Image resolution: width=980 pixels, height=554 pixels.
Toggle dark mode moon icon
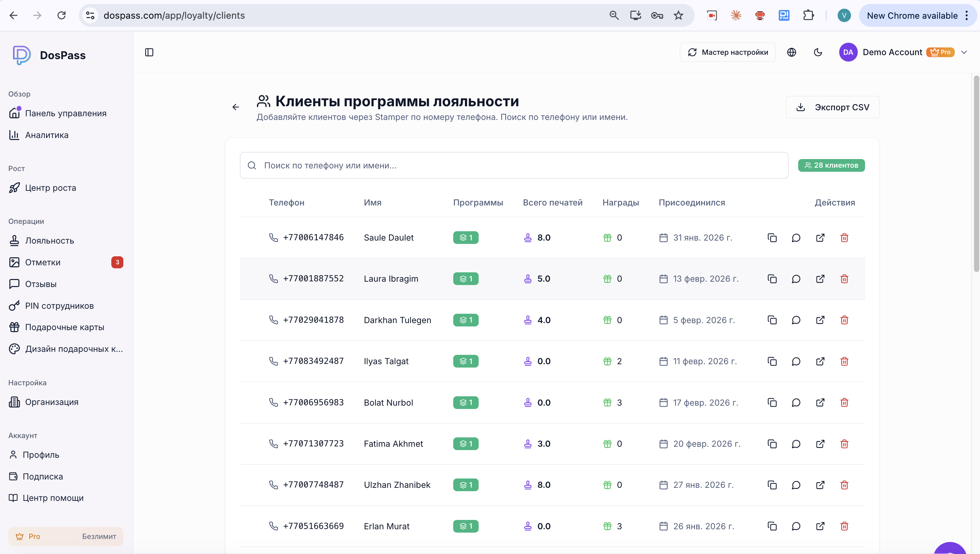[x=818, y=52]
